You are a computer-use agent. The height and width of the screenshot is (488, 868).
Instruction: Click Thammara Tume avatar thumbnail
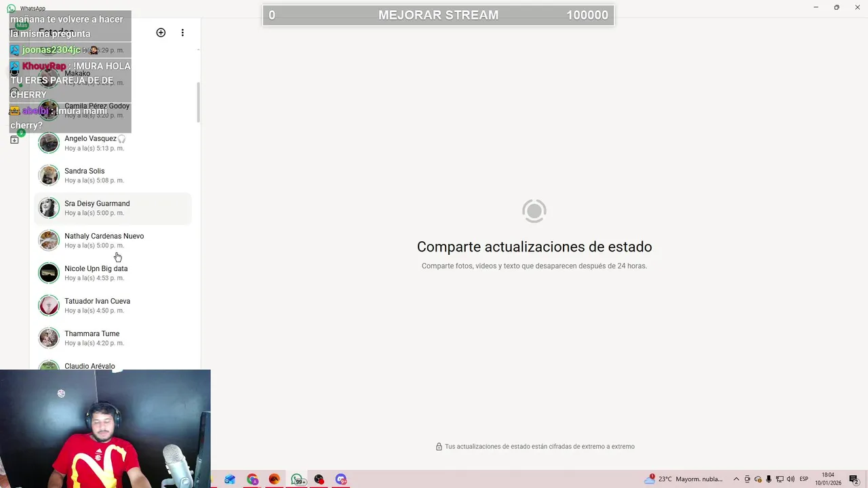point(49,338)
